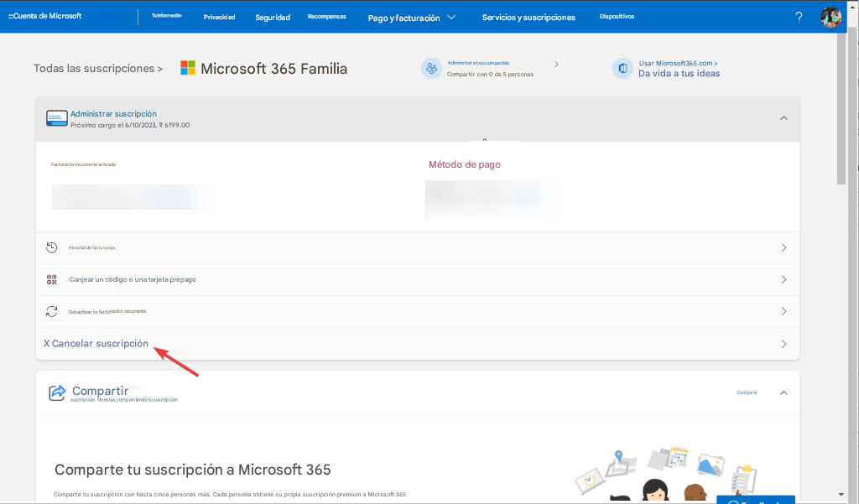Click the scrollbar down arrow

pos(841,495)
